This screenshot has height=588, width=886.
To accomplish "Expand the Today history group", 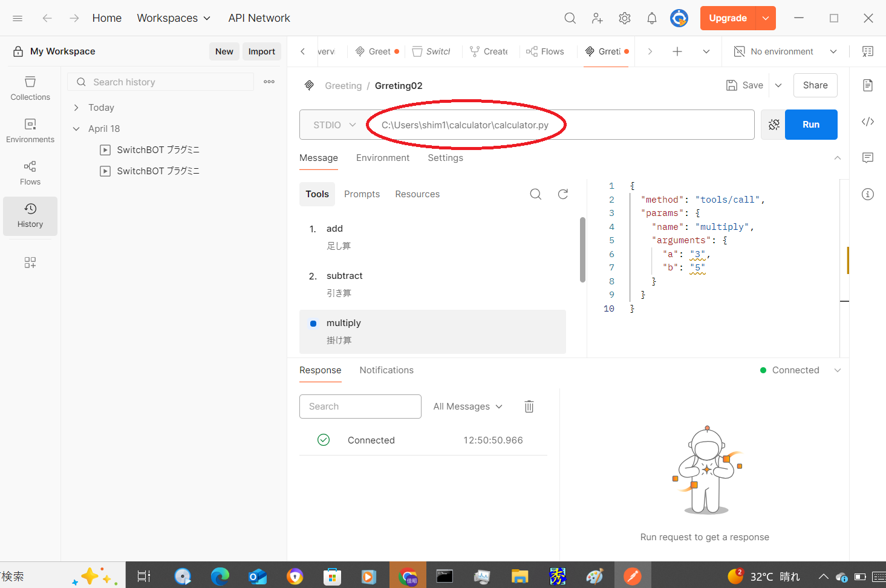I will point(76,108).
